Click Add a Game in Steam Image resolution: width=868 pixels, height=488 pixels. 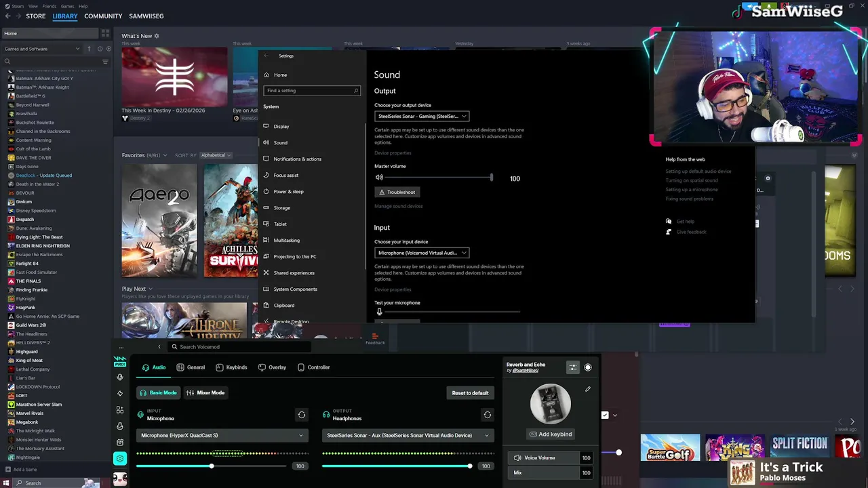coord(20,470)
